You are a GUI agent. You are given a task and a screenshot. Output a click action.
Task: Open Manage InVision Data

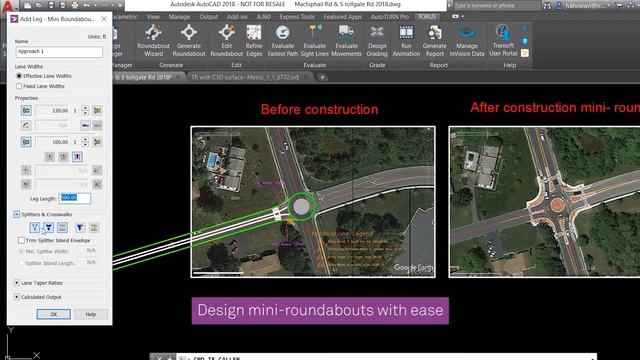pos(467,40)
